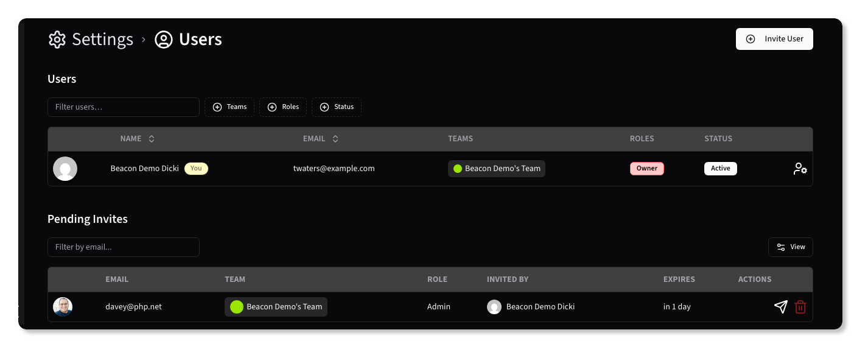Screen dimensions: 868x355
Task: Focus the Filter users search field
Action: pos(124,107)
